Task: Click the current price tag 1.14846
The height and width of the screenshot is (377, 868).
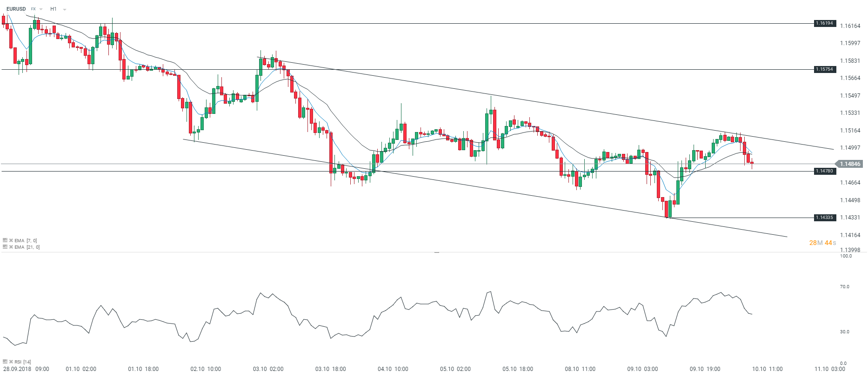Action: click(850, 164)
